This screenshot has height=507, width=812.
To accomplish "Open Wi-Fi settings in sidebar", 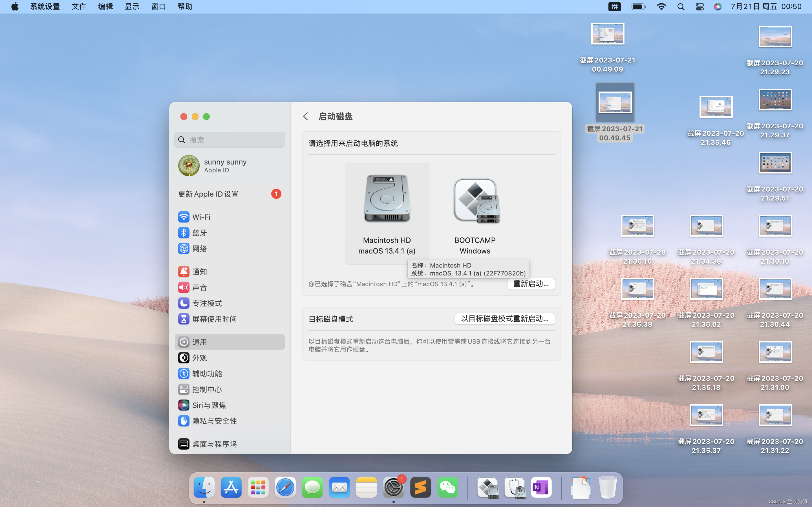I will (201, 217).
